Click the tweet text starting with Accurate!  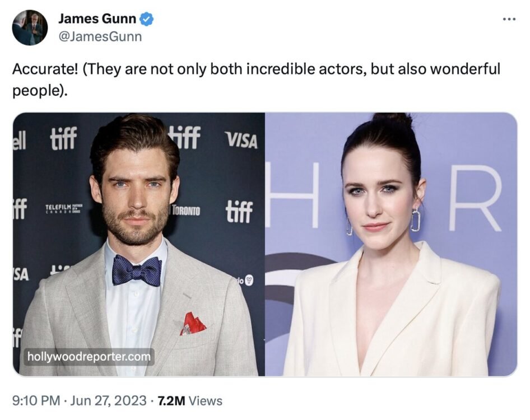coord(256,80)
